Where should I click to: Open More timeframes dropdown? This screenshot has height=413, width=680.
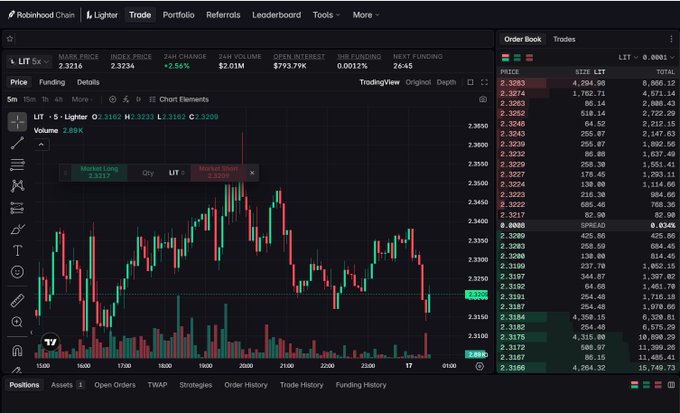tap(82, 99)
